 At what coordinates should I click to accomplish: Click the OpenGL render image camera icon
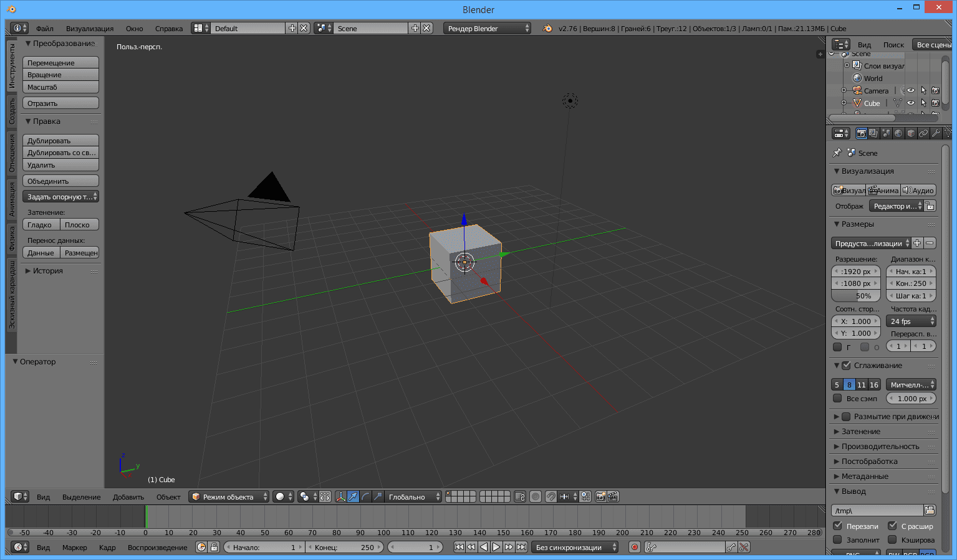tap(600, 496)
